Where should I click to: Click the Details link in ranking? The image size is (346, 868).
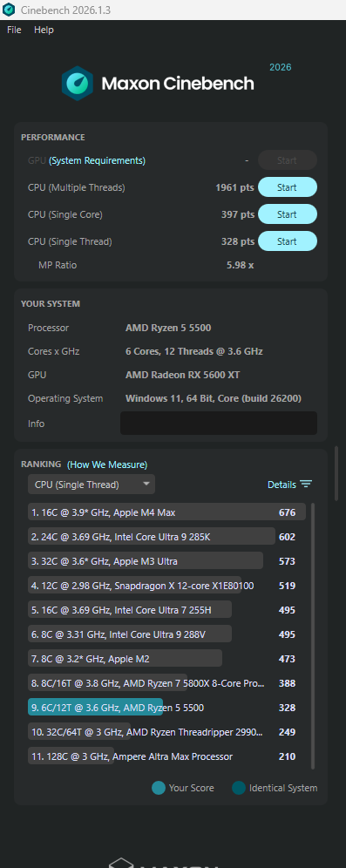pyautogui.click(x=282, y=485)
